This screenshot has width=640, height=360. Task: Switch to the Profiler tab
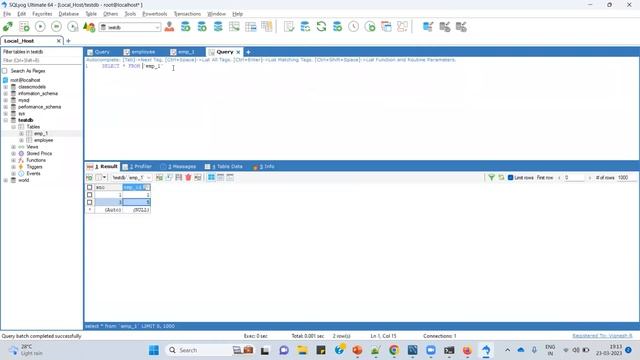137,167
